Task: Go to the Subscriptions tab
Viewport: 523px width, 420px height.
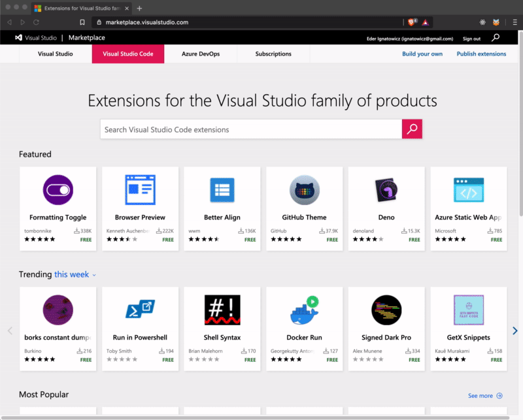Action: tap(273, 54)
